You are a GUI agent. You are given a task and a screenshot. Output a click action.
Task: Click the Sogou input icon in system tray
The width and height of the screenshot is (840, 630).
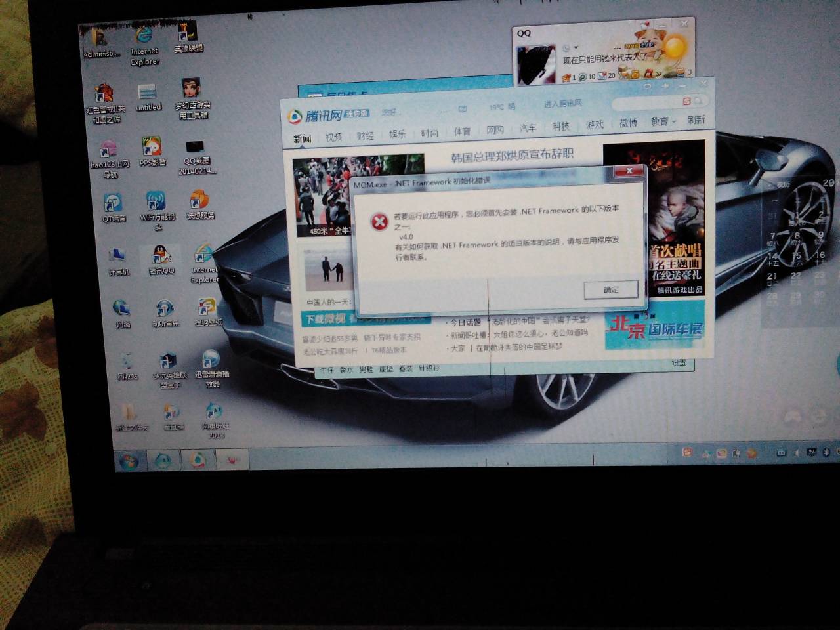(686, 452)
